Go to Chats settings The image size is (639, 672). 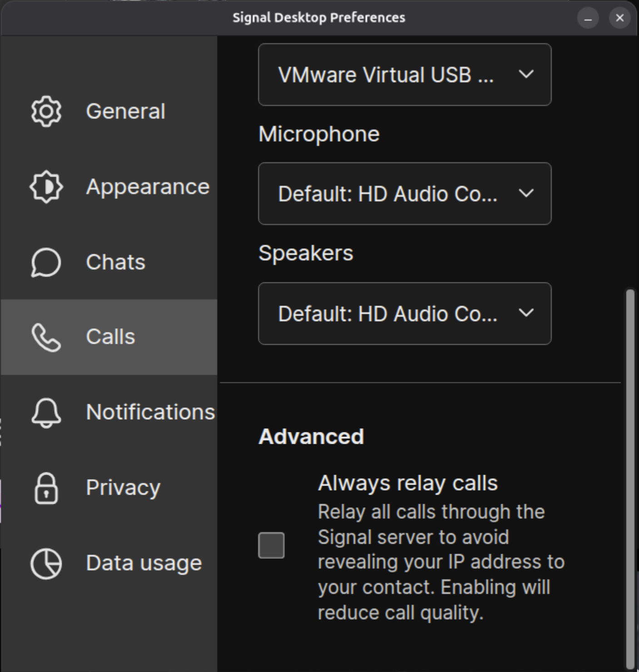click(109, 262)
